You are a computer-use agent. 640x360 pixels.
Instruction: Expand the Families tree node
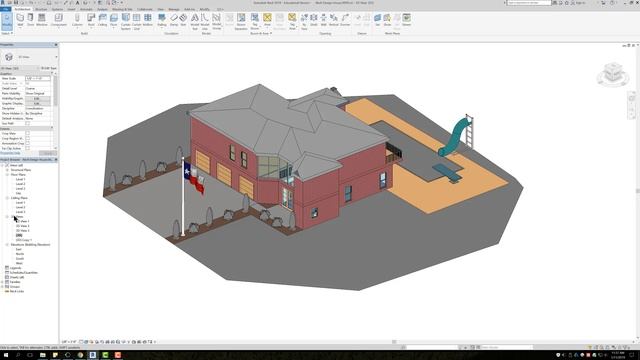[x=2, y=282]
